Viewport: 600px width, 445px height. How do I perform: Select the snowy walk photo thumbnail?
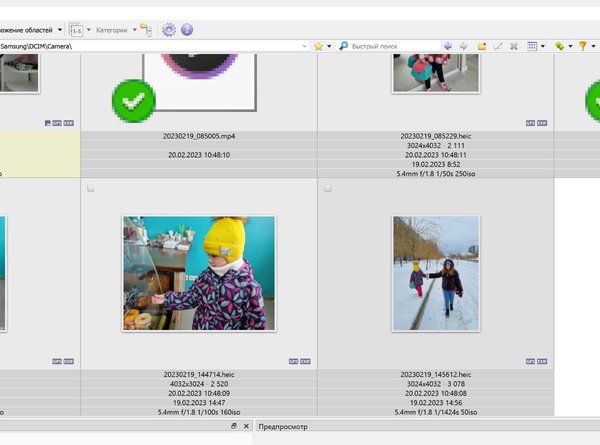click(x=435, y=273)
